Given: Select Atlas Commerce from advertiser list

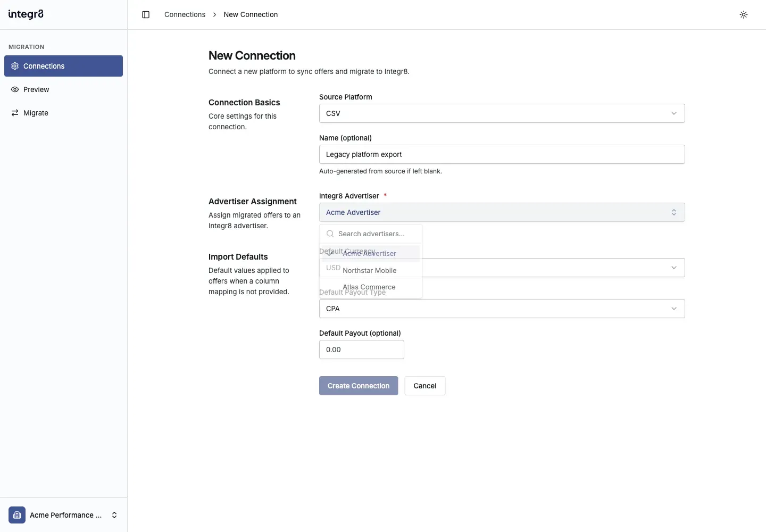Looking at the screenshot, I should click(x=371, y=287).
